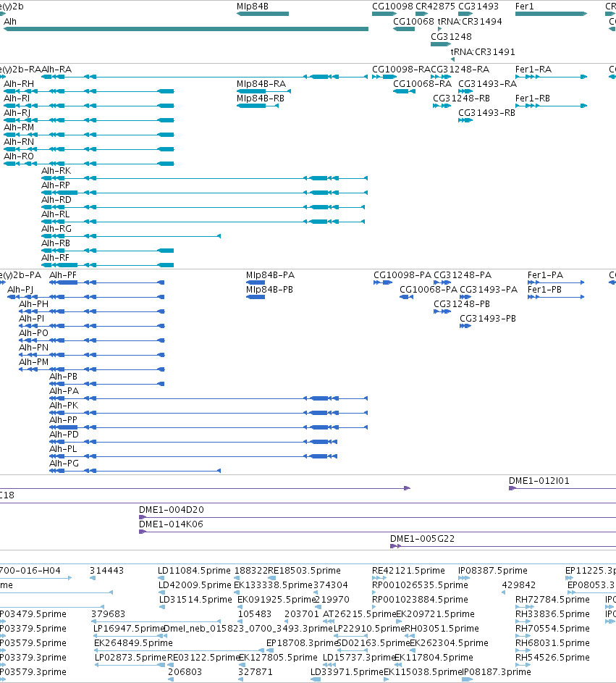Click the LD11084.5prime EST label

point(194,570)
